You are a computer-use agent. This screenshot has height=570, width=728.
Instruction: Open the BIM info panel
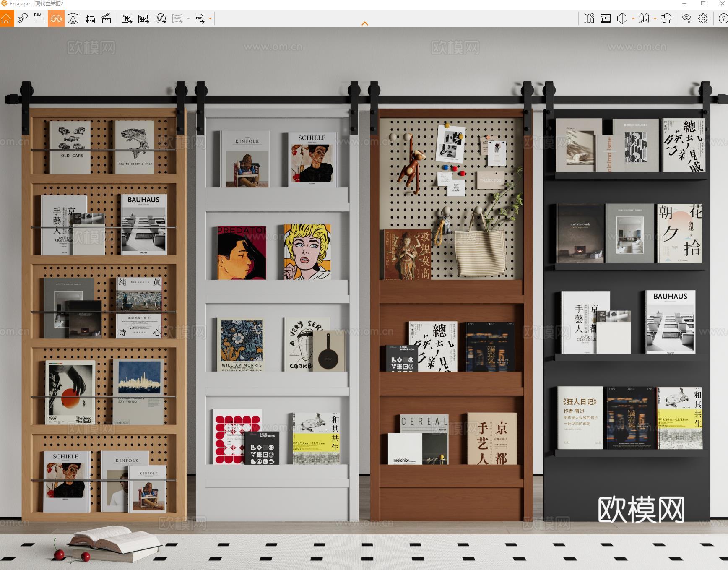pos(39,18)
